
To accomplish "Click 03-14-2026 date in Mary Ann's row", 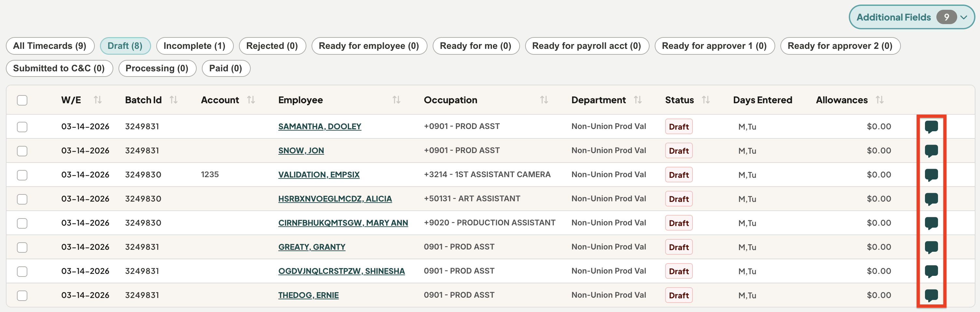I will coord(85,222).
